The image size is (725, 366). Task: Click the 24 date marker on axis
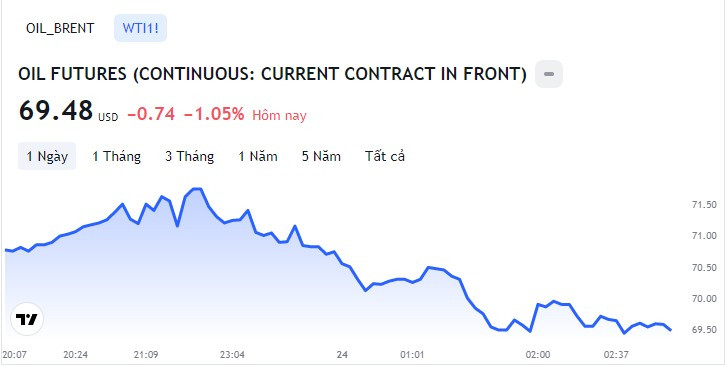[x=342, y=355]
